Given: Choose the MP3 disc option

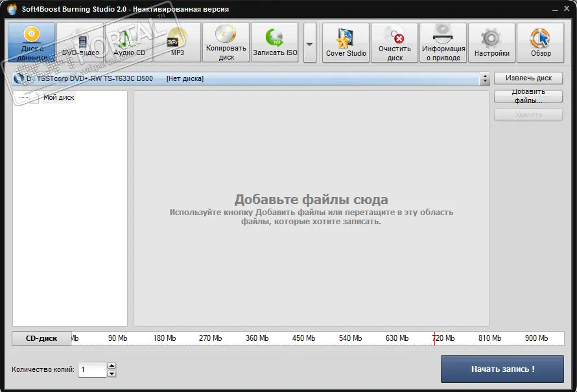Looking at the screenshot, I should (x=178, y=43).
